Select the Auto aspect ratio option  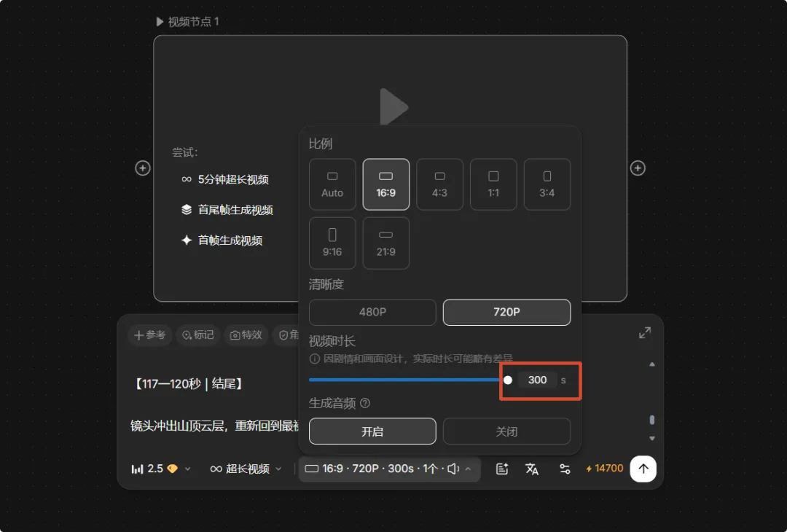332,184
